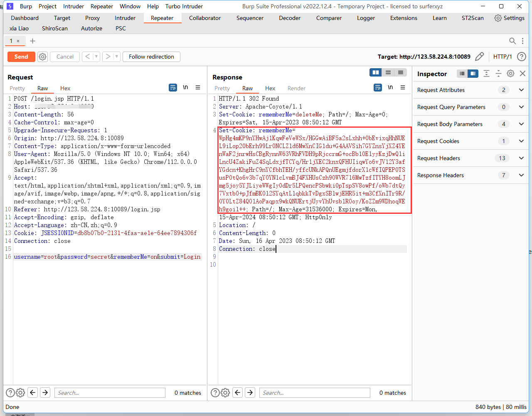The width and height of the screenshot is (532, 416).
Task: Switch request view to Hex
Action: (65, 88)
